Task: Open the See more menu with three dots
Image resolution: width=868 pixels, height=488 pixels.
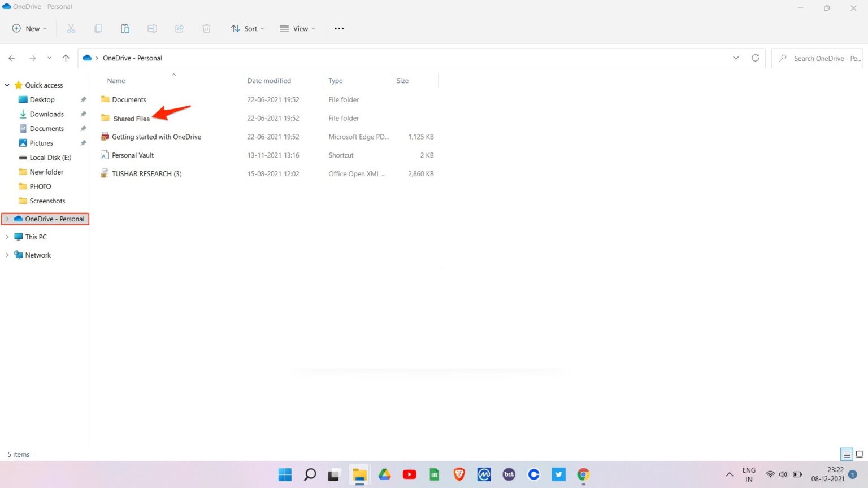Action: (339, 28)
